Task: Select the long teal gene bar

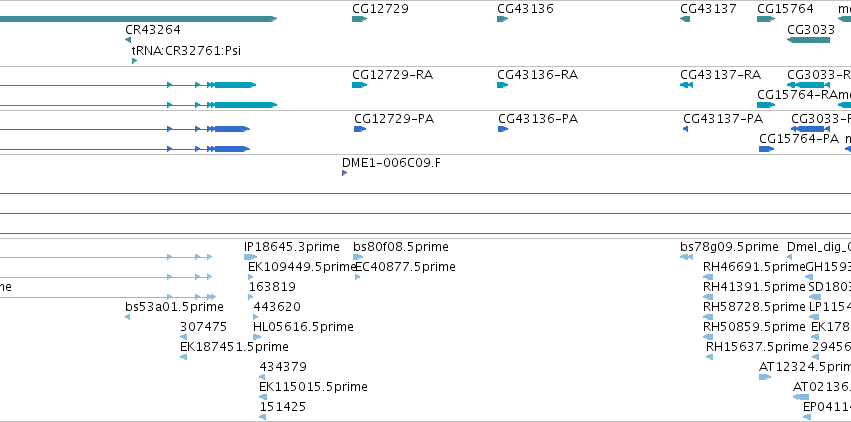Action: [138, 19]
